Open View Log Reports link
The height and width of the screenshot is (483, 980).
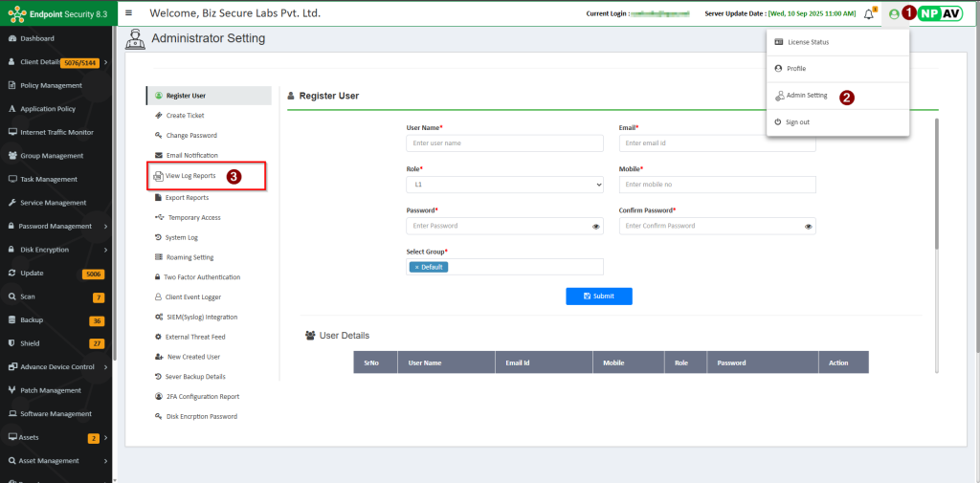point(190,176)
